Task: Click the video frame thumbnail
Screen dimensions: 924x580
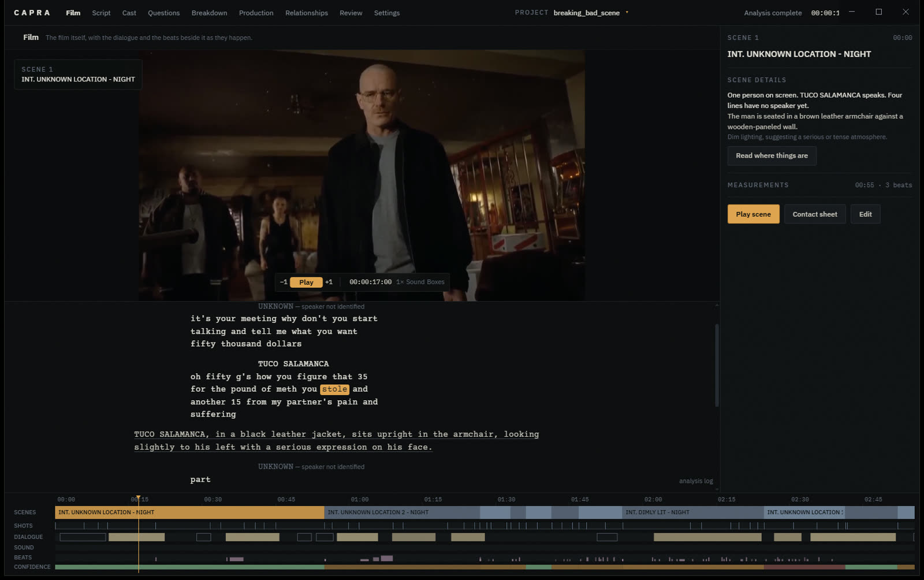Action: point(362,175)
